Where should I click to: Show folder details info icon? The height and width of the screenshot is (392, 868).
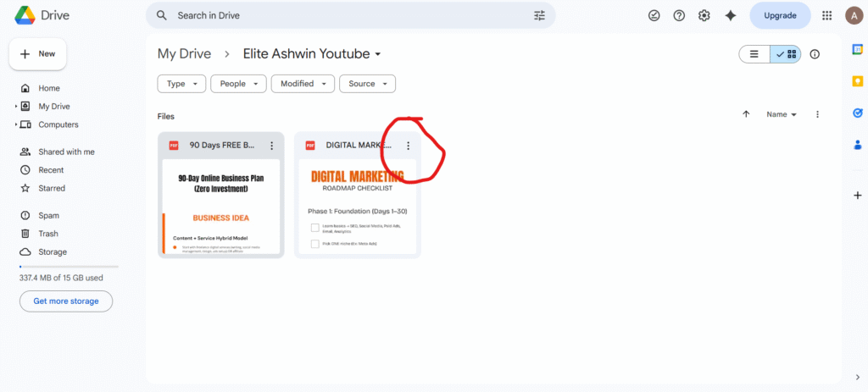tap(815, 54)
